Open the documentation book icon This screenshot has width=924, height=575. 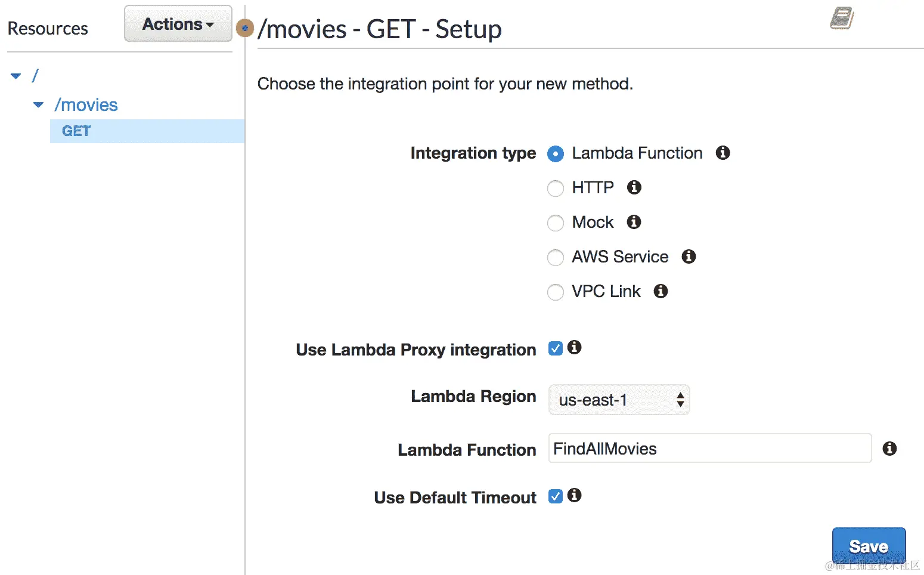click(842, 18)
